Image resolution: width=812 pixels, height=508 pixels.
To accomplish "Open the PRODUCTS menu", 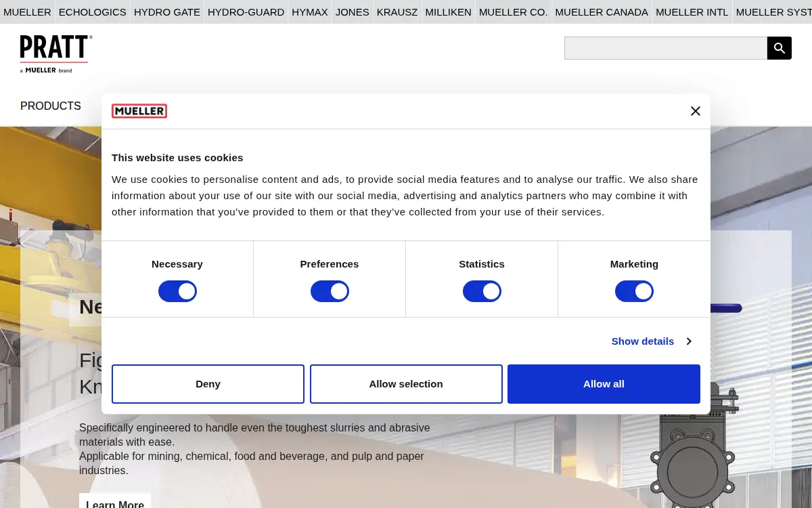I will point(51,106).
